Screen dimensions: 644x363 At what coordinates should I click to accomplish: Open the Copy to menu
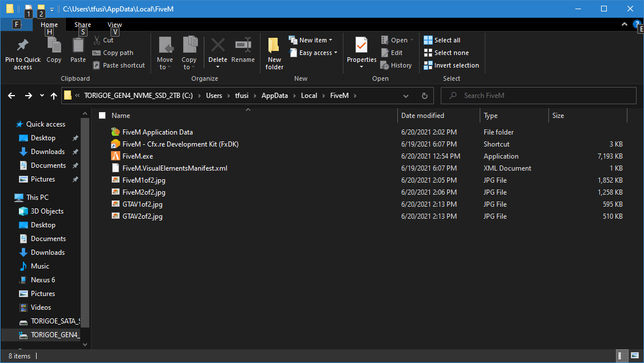pos(189,53)
